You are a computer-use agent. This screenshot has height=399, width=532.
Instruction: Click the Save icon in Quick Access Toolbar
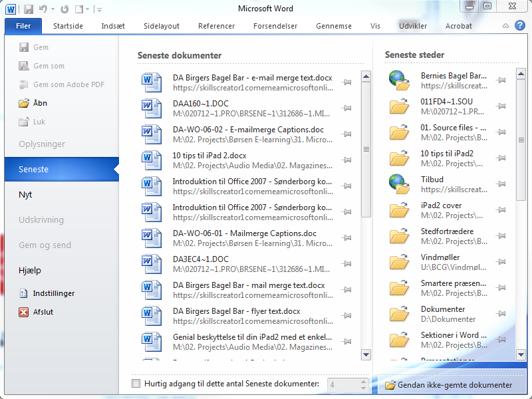coord(29,9)
